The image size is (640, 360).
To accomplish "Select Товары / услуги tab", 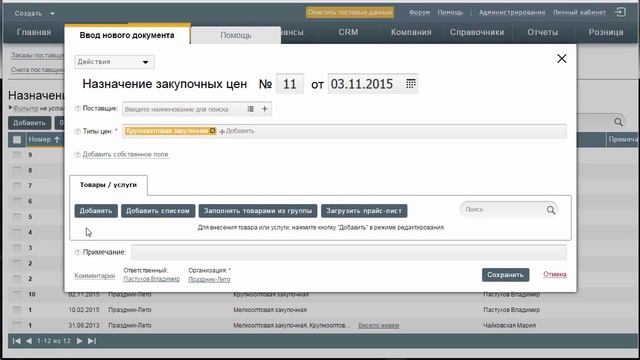I will coord(108,185).
